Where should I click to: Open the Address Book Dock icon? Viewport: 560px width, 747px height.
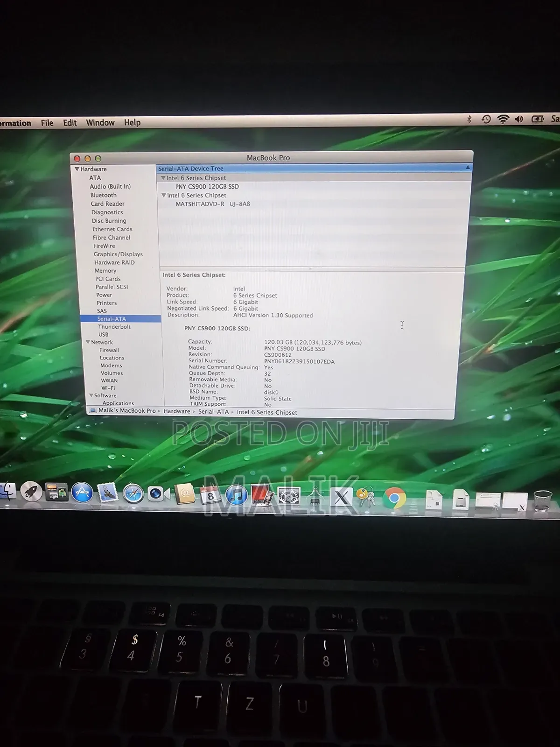coord(185,494)
